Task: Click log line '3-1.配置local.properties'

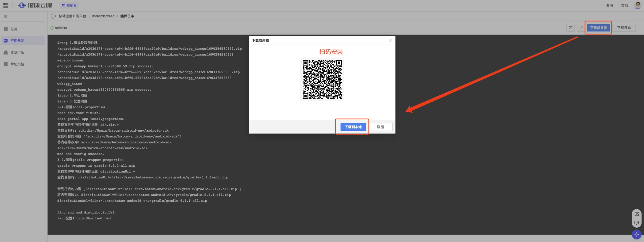Action: pyautogui.click(x=81, y=107)
